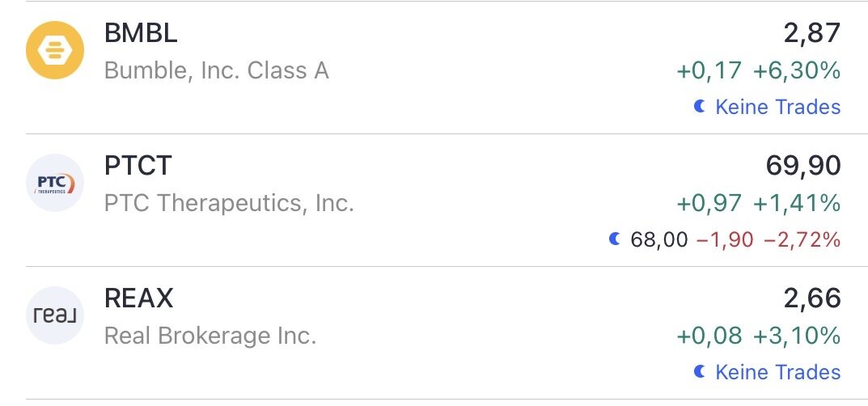Select PTC Therapeutics, Inc. company name

(x=229, y=203)
